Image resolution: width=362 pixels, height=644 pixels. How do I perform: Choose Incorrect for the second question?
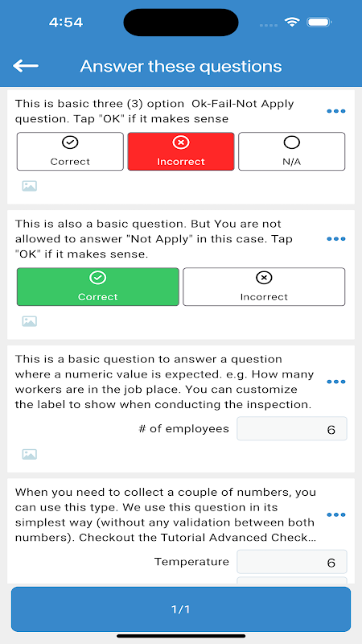coord(264,287)
